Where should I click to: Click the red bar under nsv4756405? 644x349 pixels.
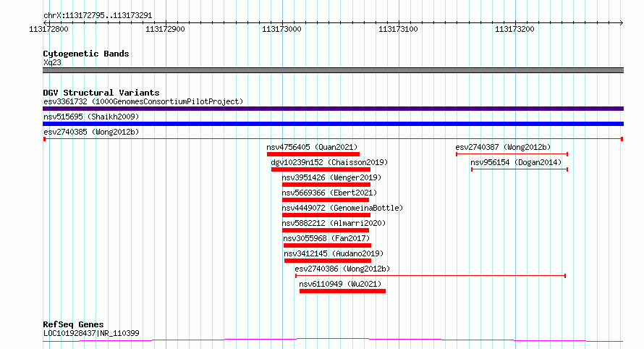point(313,154)
